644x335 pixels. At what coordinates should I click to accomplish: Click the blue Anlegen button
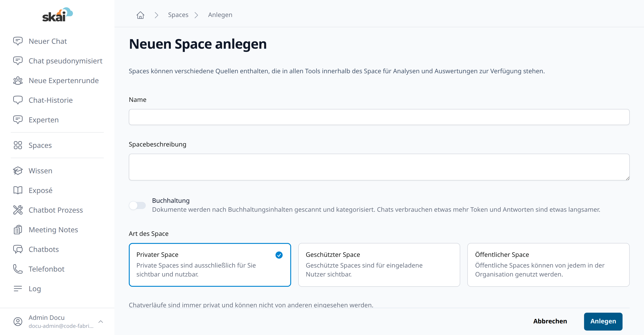[x=603, y=321]
